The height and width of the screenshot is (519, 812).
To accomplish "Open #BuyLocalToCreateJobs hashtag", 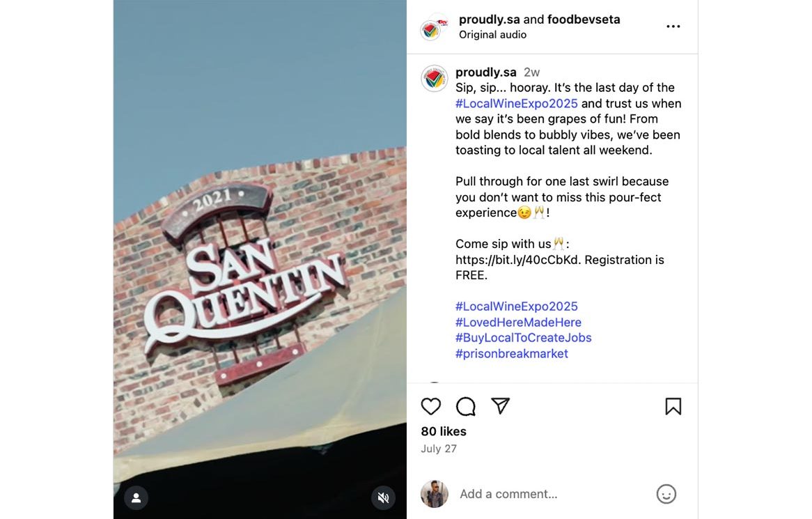I will tap(524, 338).
